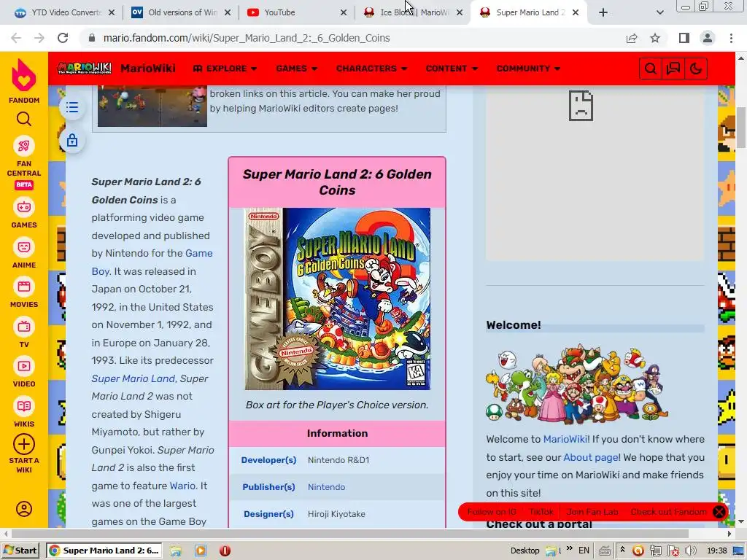Viewport: 747px width, 560px height.
Task: Switch to Old versions of Win tab
Action: [181, 12]
